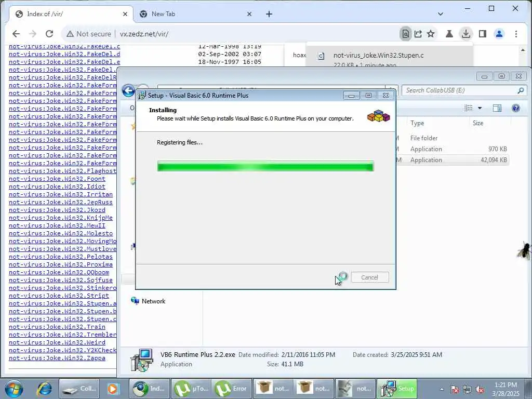Open Coll... drive taskbar item

79,389
